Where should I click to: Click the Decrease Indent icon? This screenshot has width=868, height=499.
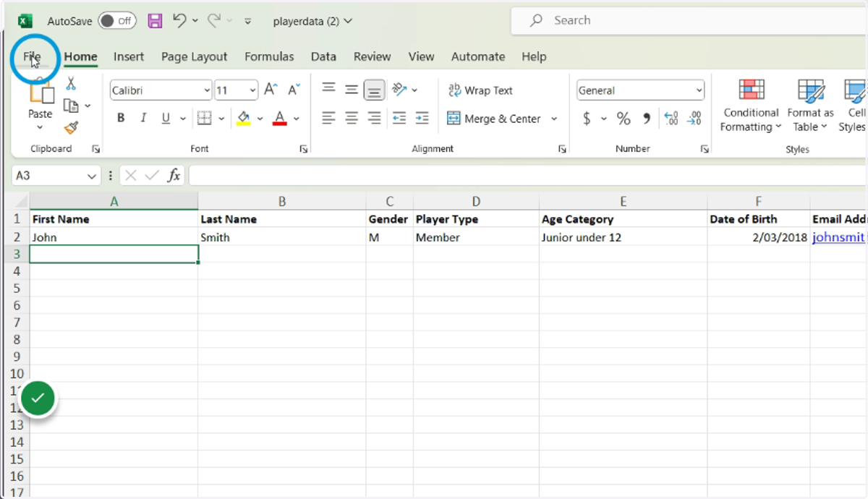click(399, 119)
